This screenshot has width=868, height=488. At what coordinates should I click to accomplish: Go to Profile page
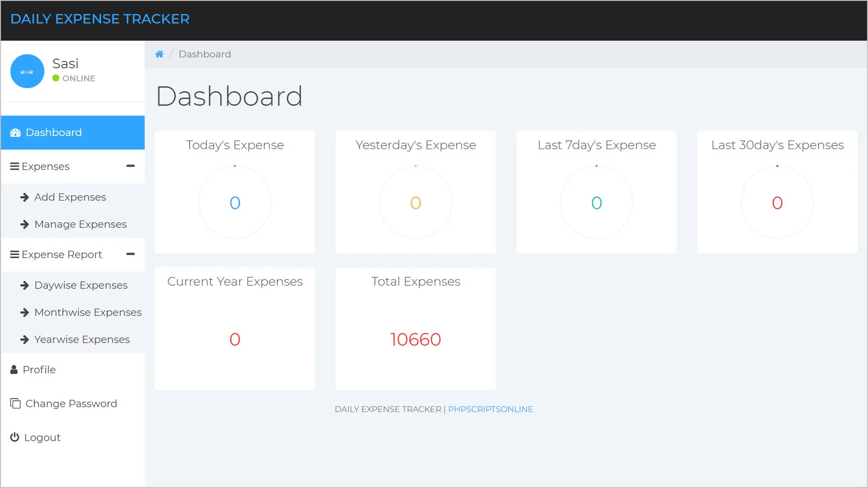73,370
